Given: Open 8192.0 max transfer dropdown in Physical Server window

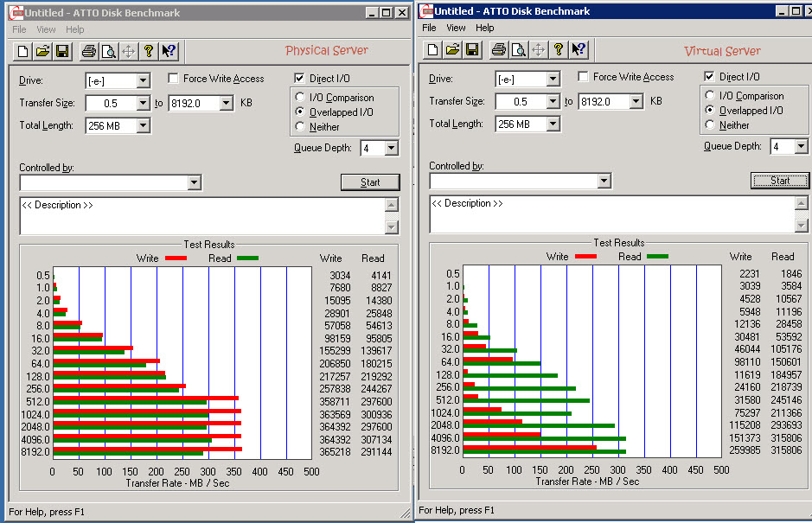Looking at the screenshot, I should coord(227,103).
